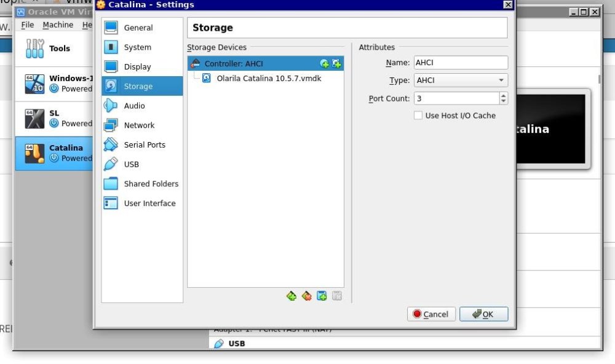Close the Catalina Settings dialog
The height and width of the screenshot is (364, 615).
tap(508, 5)
